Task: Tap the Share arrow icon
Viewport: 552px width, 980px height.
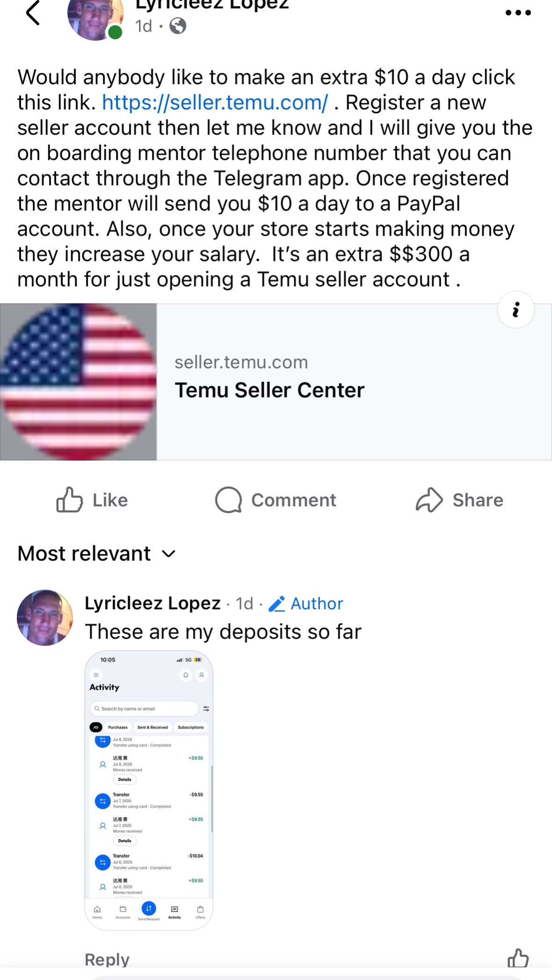Action: click(429, 500)
